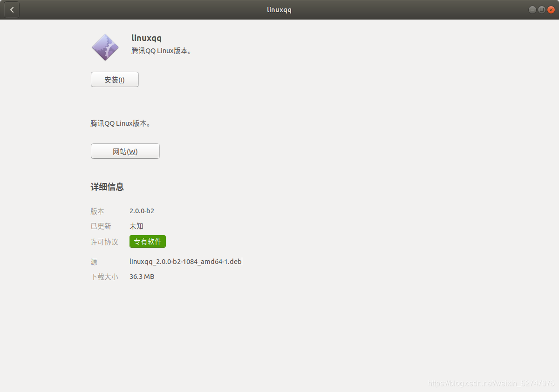Click the linuxqq package icon
This screenshot has width=559, height=392.
(x=105, y=47)
